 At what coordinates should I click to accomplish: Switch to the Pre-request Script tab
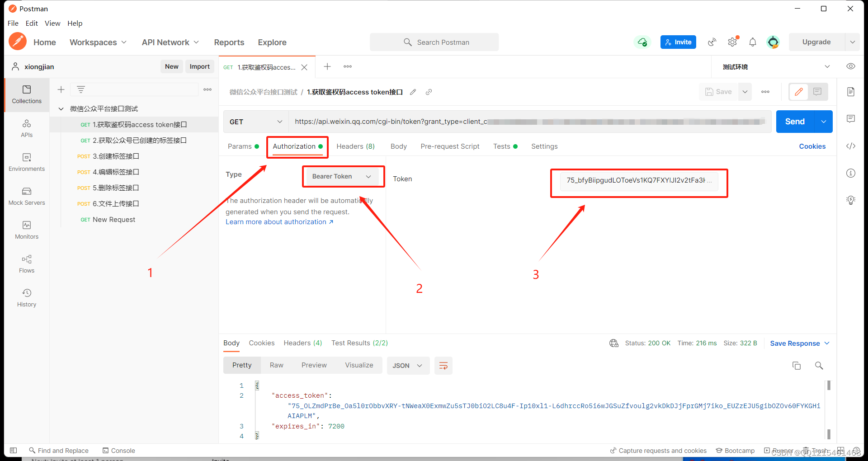click(x=450, y=146)
